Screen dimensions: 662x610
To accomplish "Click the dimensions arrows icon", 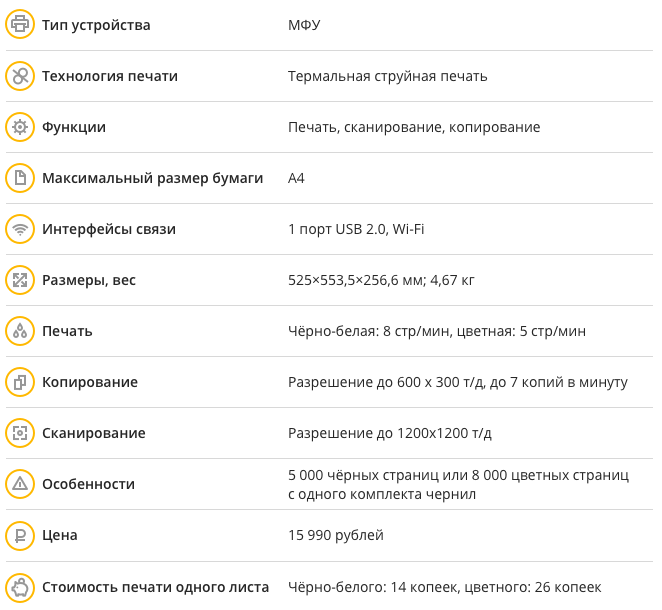I will point(19,280).
